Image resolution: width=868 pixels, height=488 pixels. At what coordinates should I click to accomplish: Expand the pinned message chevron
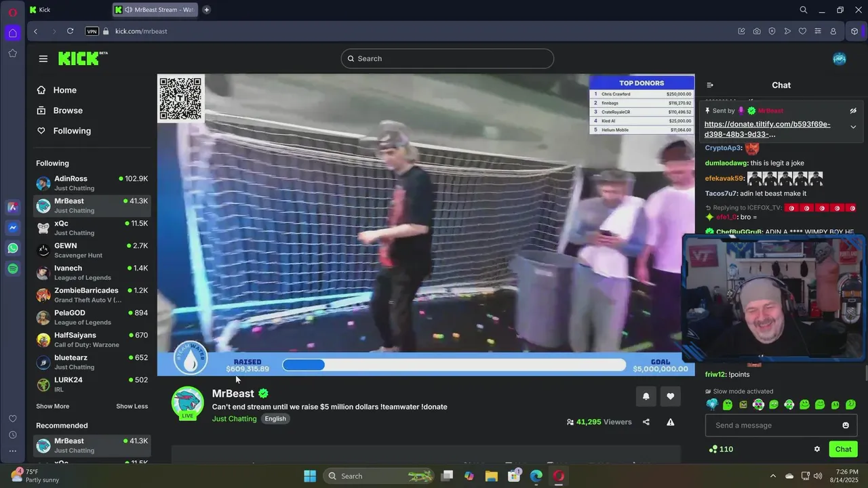coord(853,127)
